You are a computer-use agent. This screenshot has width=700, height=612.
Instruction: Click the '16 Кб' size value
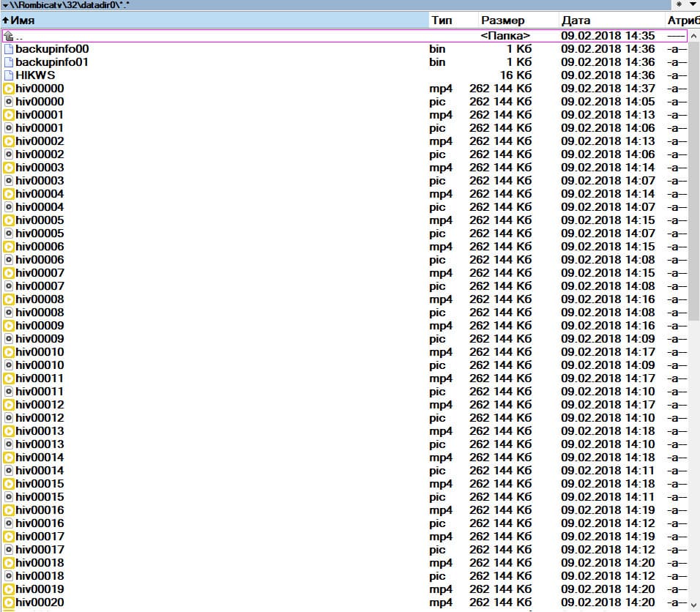tap(515, 75)
